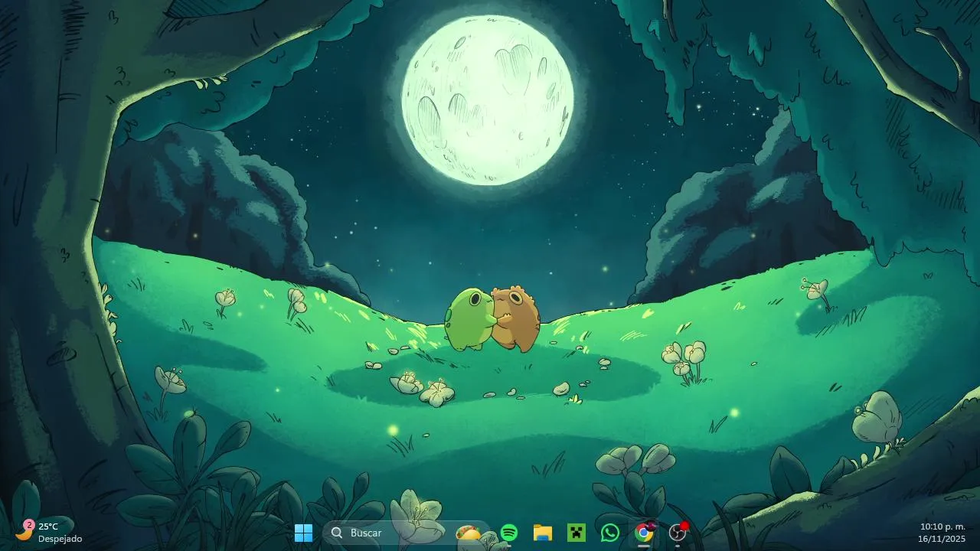Open the Windows Start menu
Image resolution: width=980 pixels, height=551 pixels.
coord(303,533)
